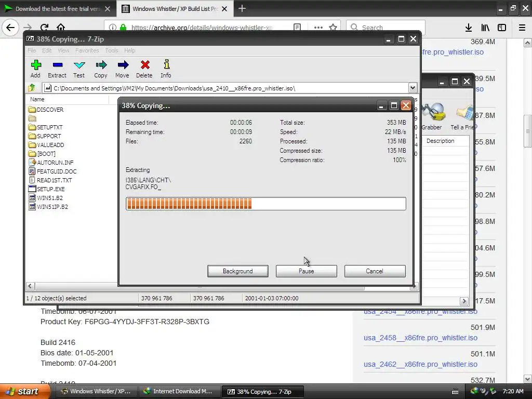This screenshot has width=532, height=399.
Task: Select the [BOOT] folder
Action: [x=42, y=154]
